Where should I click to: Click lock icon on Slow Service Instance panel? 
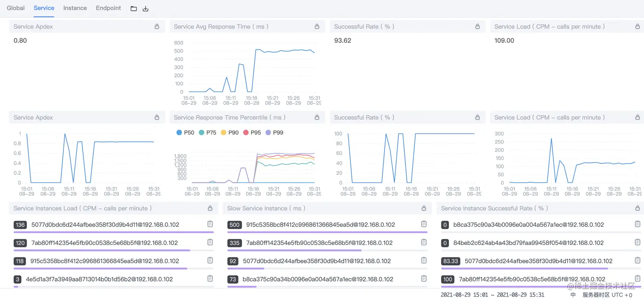click(424, 208)
